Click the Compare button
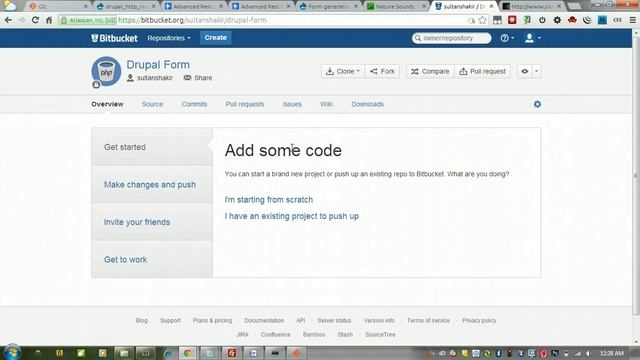The width and height of the screenshot is (640, 360). point(430,71)
